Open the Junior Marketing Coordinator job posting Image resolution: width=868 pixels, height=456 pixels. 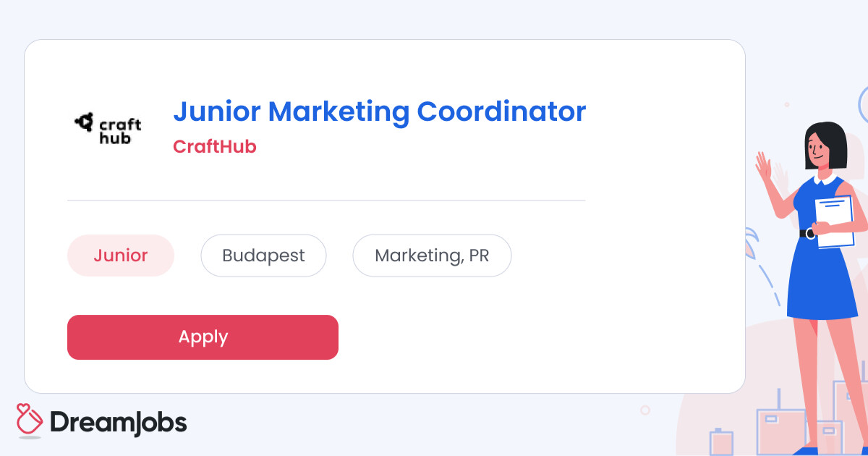379,111
